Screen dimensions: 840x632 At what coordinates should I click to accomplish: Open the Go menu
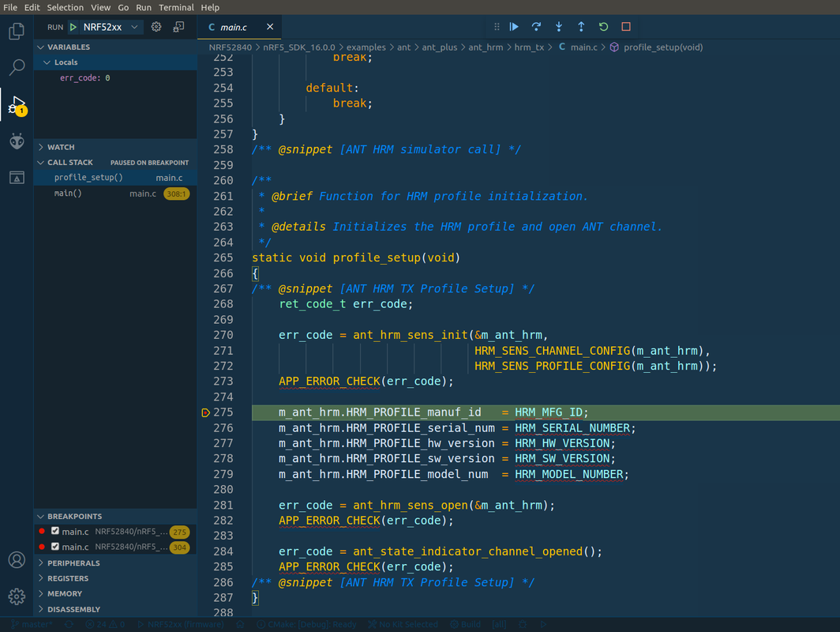click(x=123, y=7)
